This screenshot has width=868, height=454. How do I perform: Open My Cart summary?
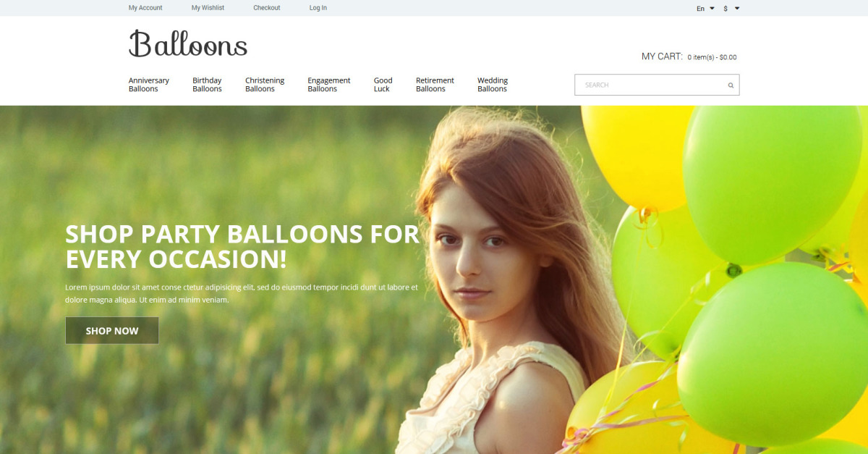689,56
